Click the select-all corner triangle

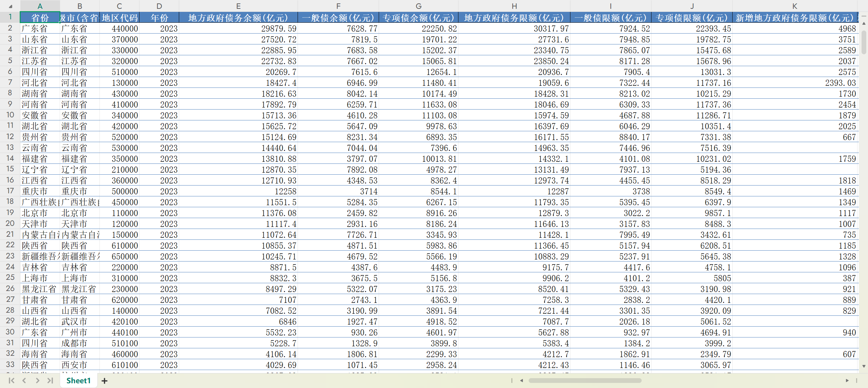pyautogui.click(x=10, y=6)
